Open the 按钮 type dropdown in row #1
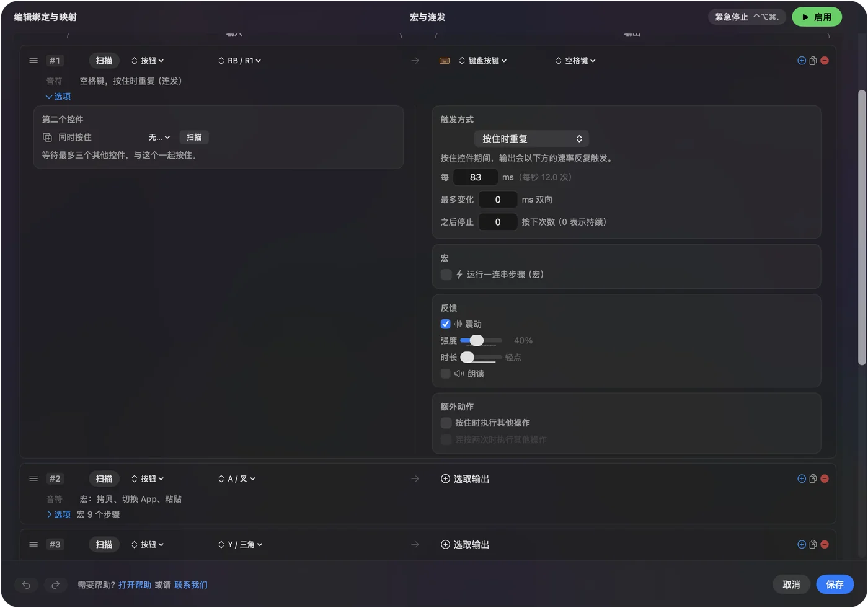The width and height of the screenshot is (868, 608). (x=148, y=61)
